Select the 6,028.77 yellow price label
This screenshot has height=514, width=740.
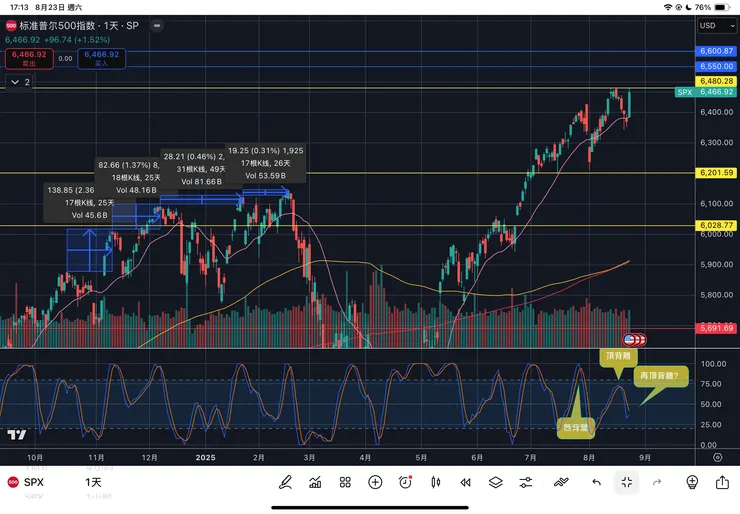pos(716,225)
